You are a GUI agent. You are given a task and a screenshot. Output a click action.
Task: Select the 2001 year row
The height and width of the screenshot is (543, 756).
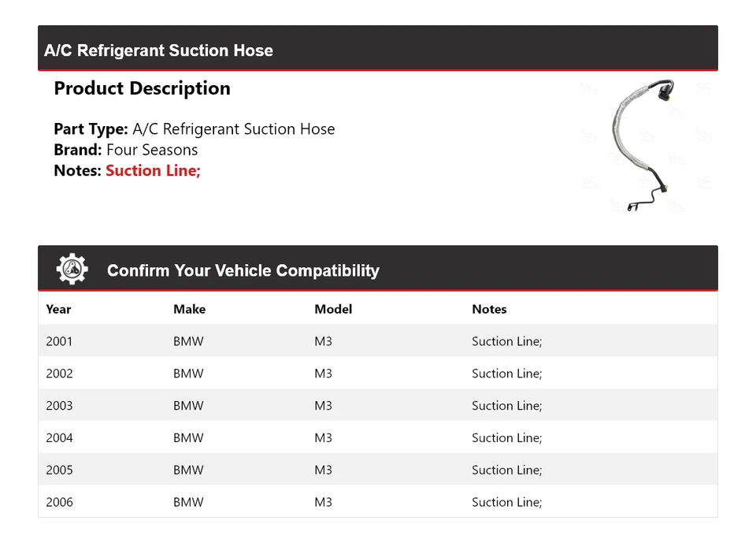pos(59,341)
